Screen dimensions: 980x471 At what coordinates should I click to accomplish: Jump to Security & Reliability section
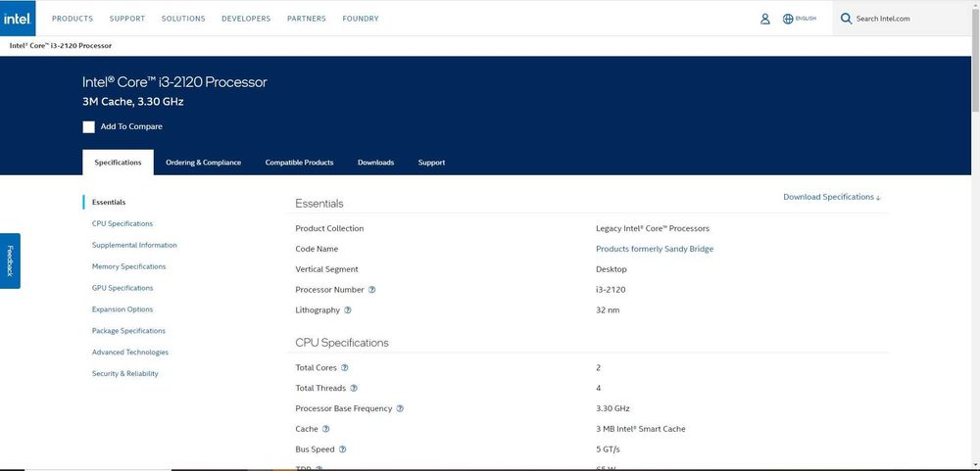[125, 373]
